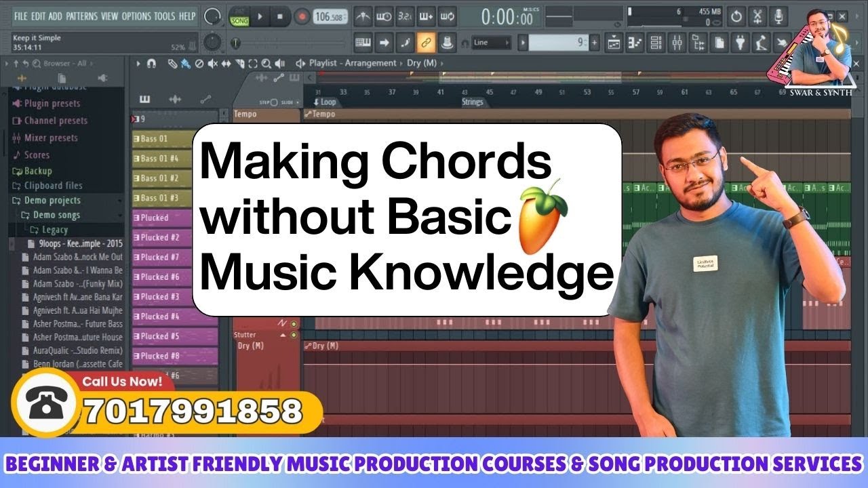Viewport: 868px width, 488px height.
Task: Open the Channel presets browser folder
Action: (x=50, y=120)
